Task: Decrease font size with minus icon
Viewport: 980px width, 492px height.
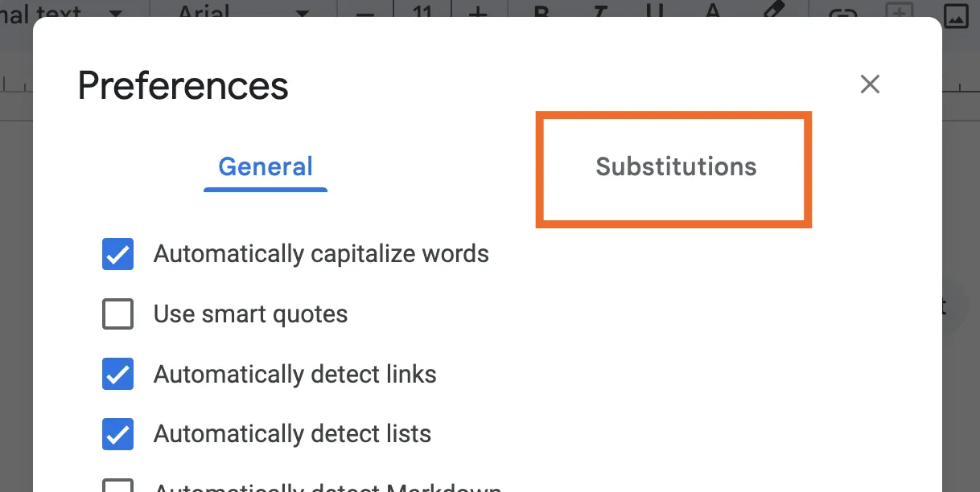Action: (x=364, y=14)
